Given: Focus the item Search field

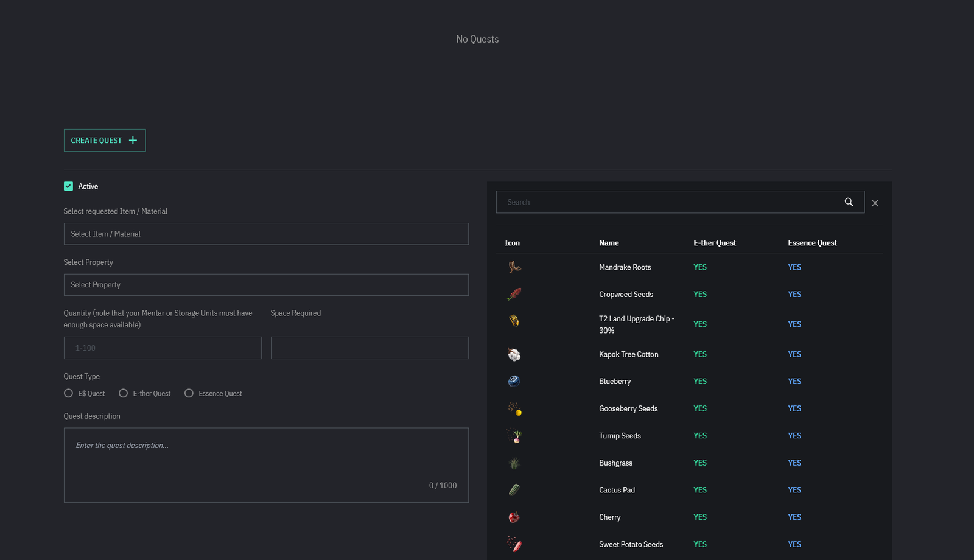Looking at the screenshot, I should [670, 202].
